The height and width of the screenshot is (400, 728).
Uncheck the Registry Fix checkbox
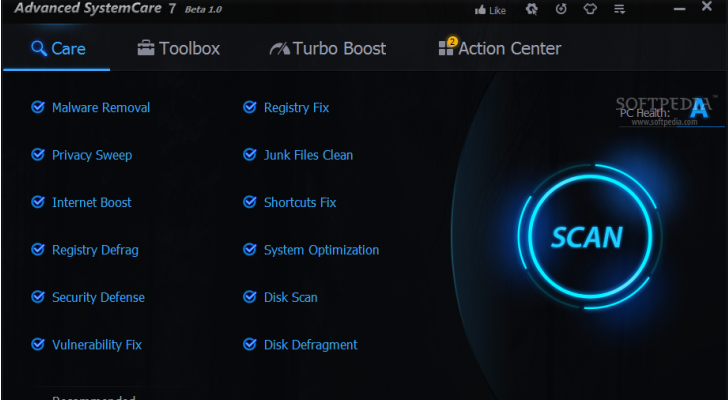click(x=250, y=107)
